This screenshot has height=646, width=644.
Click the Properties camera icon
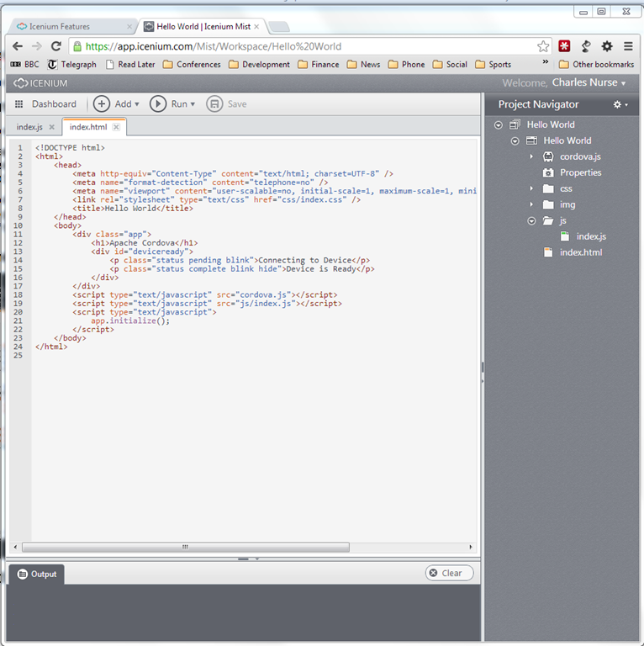point(548,172)
